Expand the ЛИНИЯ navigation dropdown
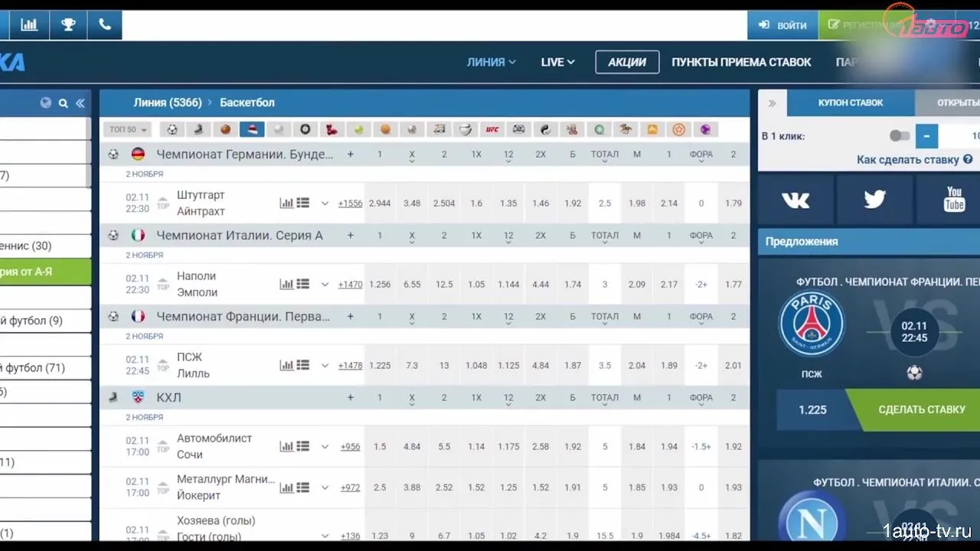The width and height of the screenshot is (980, 551). [x=492, y=62]
